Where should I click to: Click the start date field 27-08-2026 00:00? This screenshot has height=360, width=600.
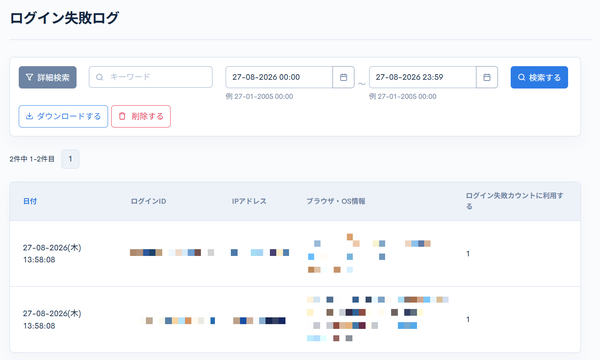click(x=279, y=77)
